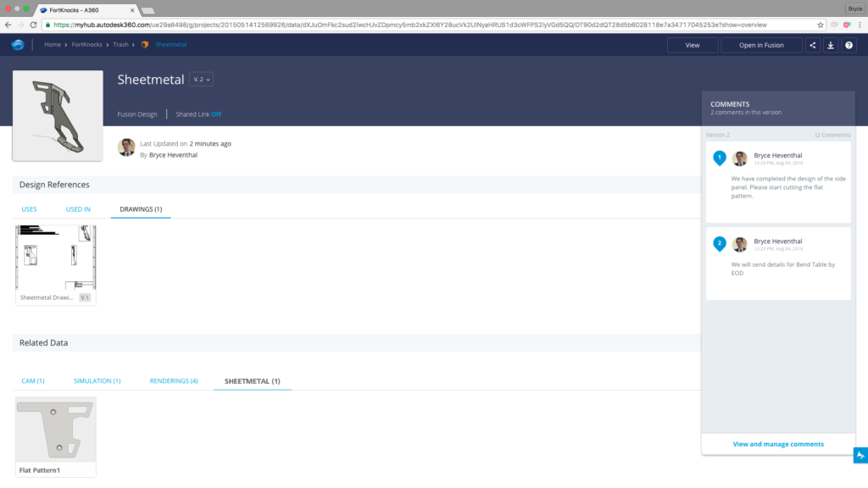Click the Bryce profile button in Chrome titlebar
This screenshot has height=488, width=868.
pos(855,8)
